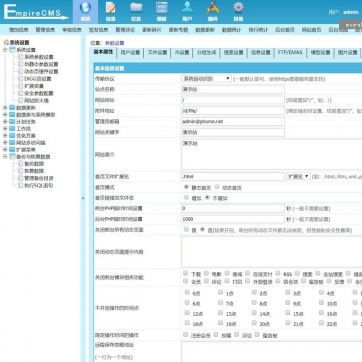Click the page icon beside 执行SQL语句
Image resolution: width=362 pixels, height=362 pixels.
point(21,186)
